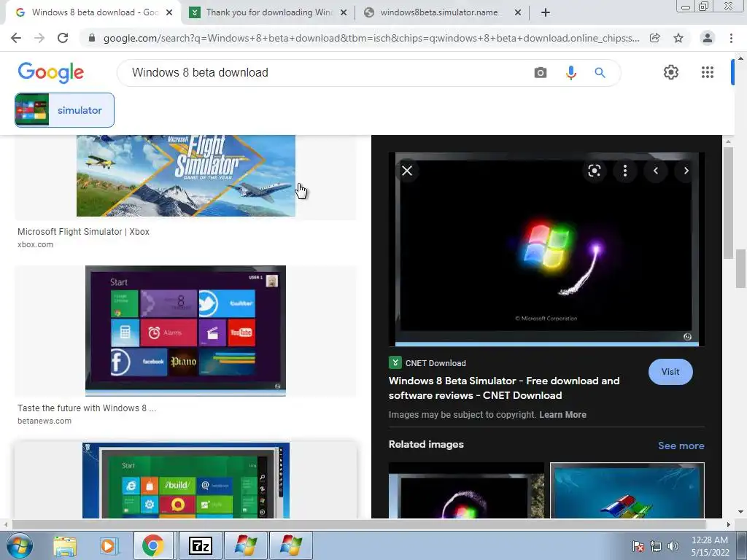Click the Flight Simulator thumbnail
The height and width of the screenshot is (560, 747).
click(186, 176)
